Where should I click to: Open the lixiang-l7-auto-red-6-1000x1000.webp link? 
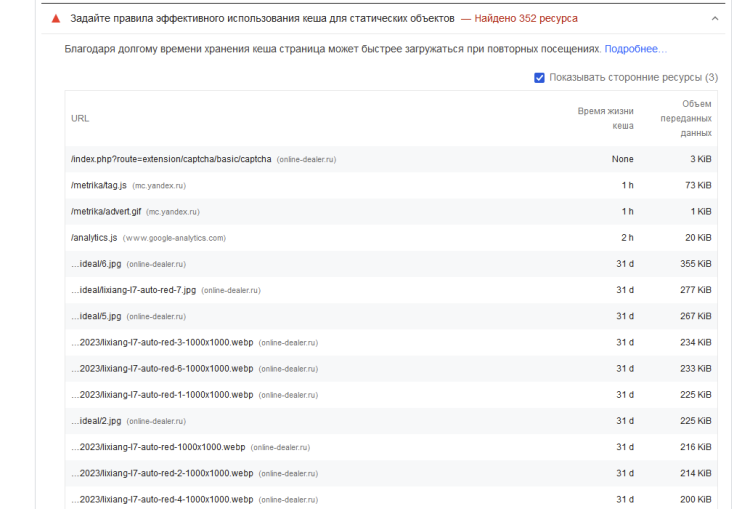162,368
